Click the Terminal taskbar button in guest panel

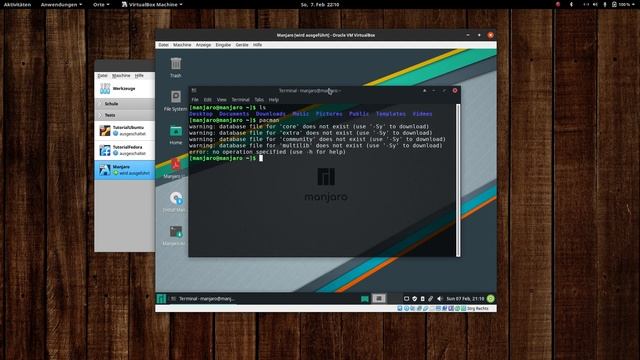[x=203, y=299]
